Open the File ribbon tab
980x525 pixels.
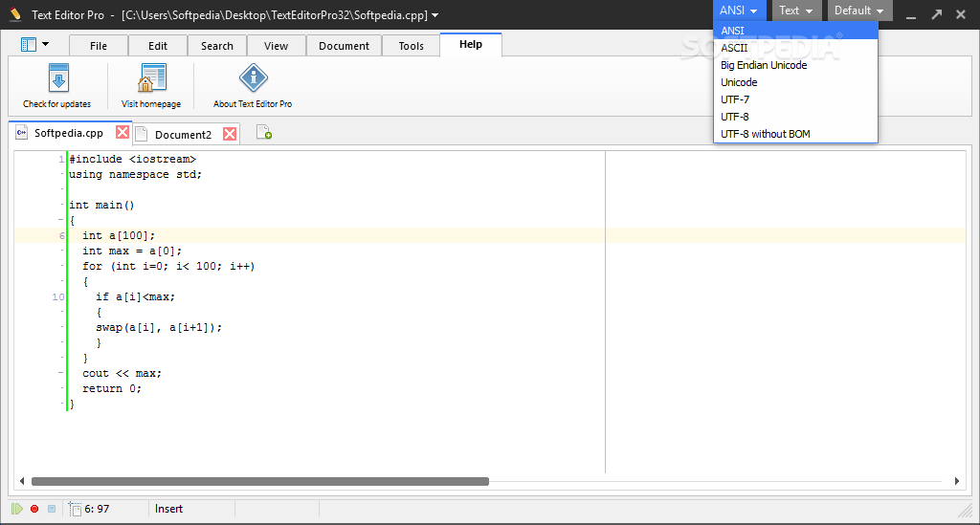pos(99,46)
